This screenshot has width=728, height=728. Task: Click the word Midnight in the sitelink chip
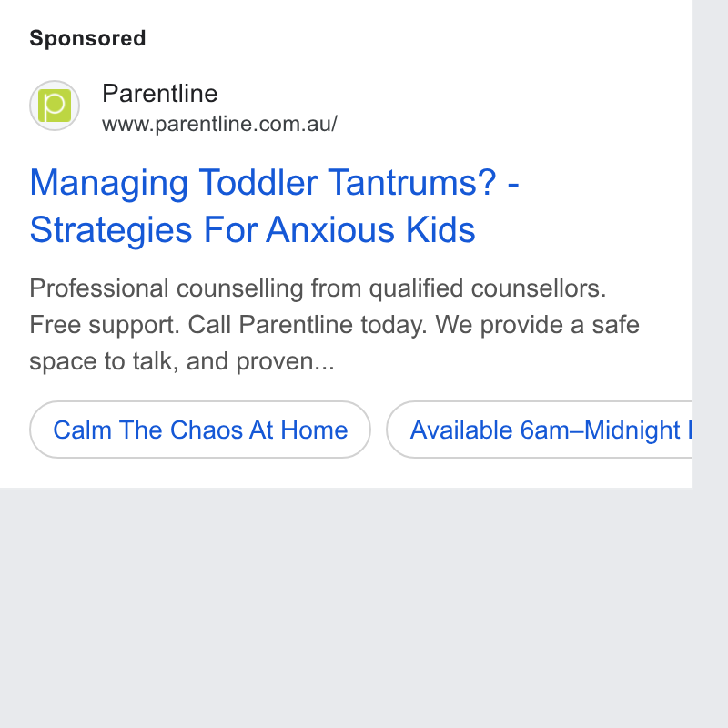[x=632, y=430]
